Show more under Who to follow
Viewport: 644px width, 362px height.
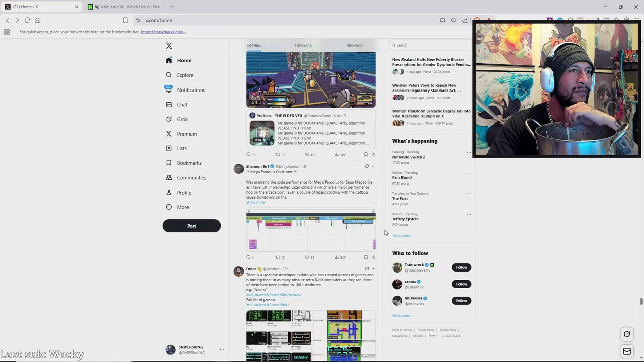(401, 316)
